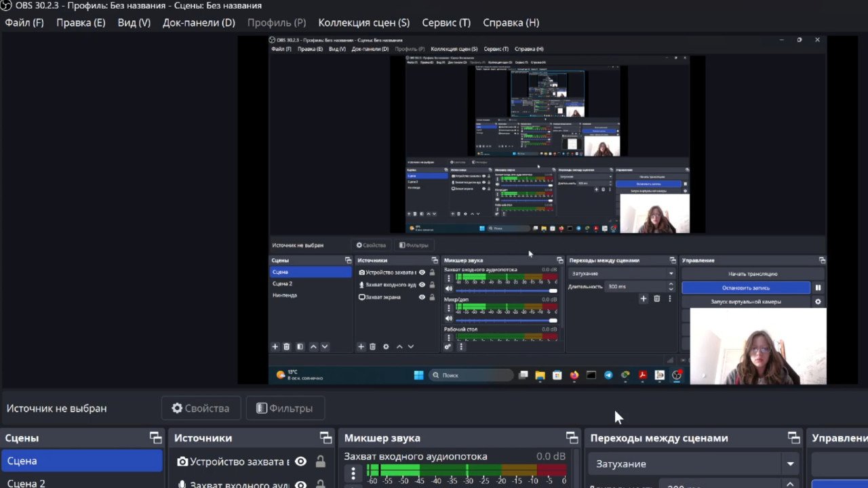Open the Справка (H) main menu
This screenshot has height=488, width=868.
pyautogui.click(x=511, y=22)
